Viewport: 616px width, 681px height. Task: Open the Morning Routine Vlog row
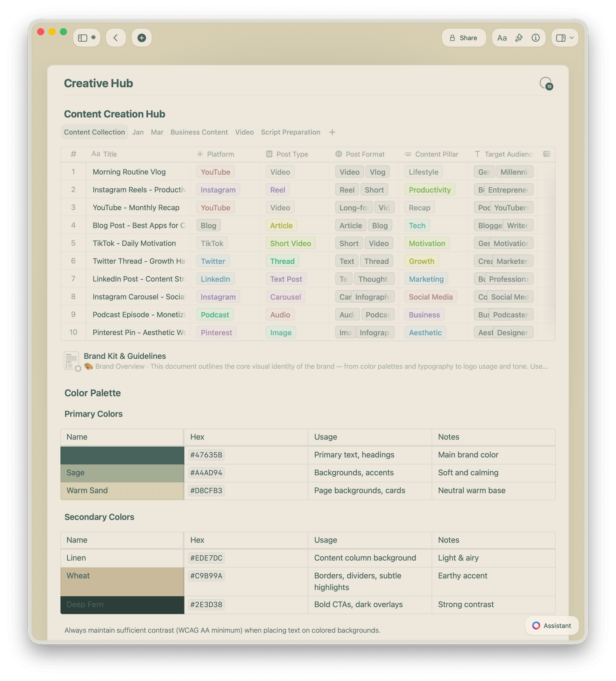[x=129, y=172]
